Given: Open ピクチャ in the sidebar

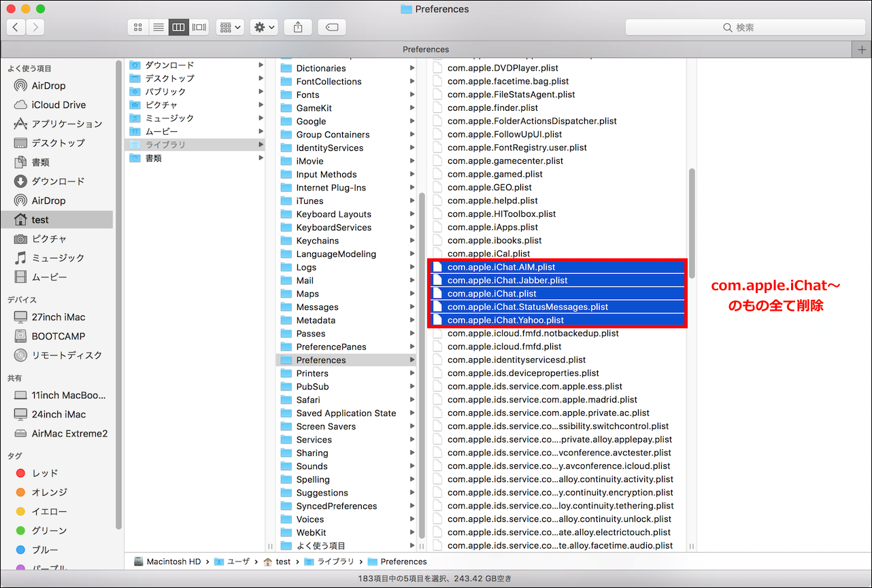Looking at the screenshot, I should point(58,239).
